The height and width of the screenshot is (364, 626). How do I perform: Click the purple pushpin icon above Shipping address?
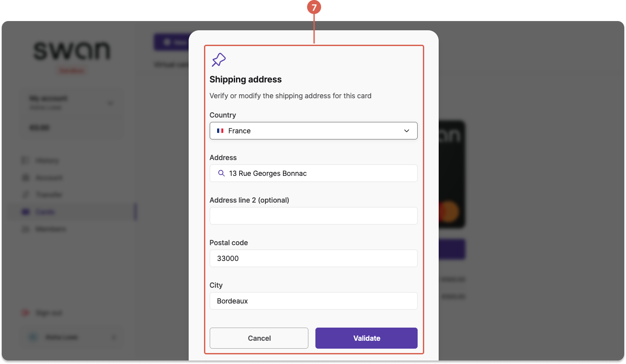point(218,60)
